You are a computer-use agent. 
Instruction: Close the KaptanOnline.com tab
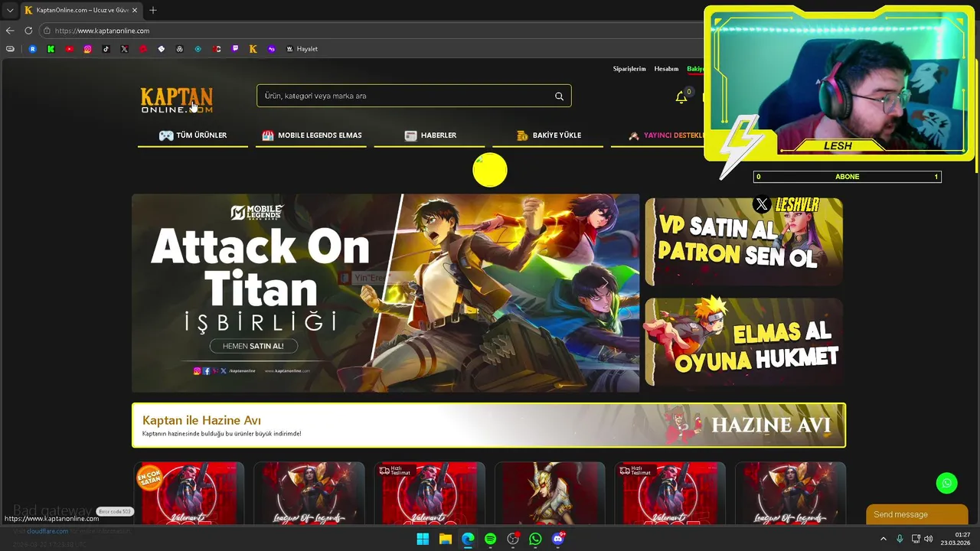pyautogui.click(x=135, y=10)
